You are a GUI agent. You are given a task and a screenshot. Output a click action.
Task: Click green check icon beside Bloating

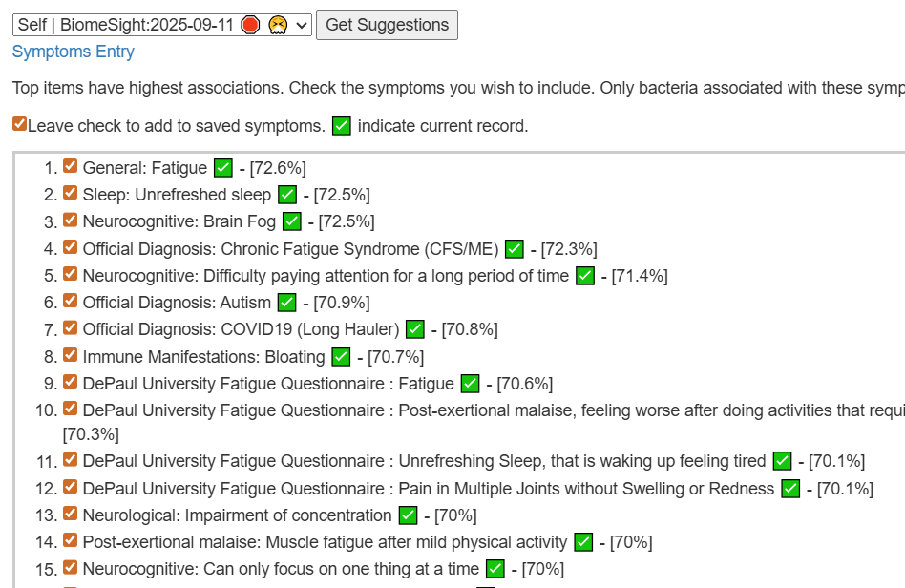(x=341, y=357)
